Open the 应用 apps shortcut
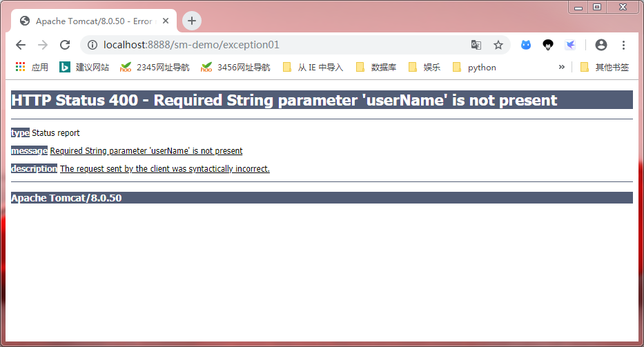The image size is (644, 347). click(x=32, y=68)
